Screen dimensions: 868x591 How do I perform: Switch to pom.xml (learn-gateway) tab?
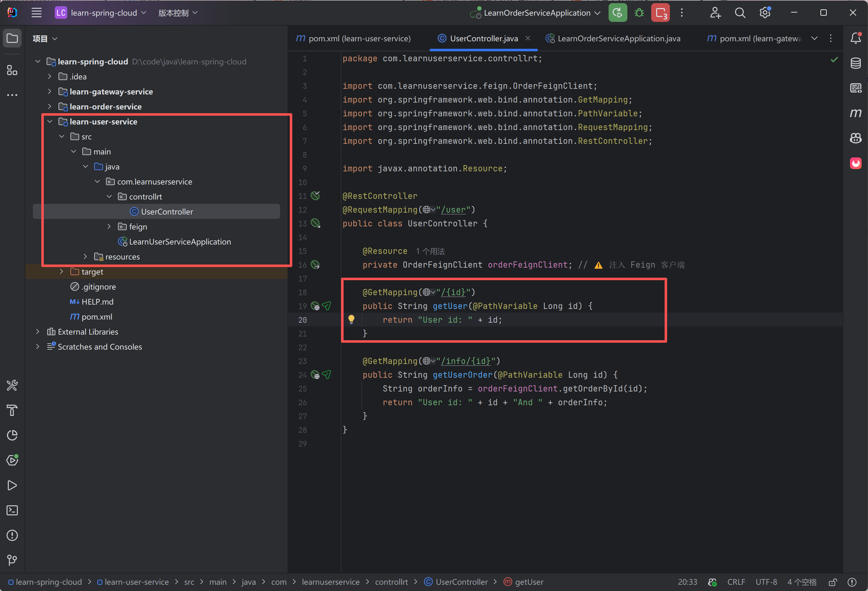[x=754, y=38]
